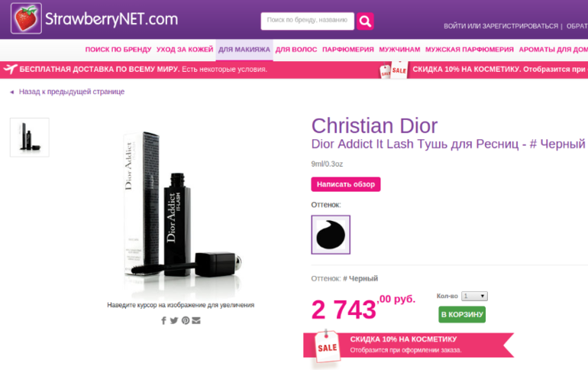Click the SALE tag icon in pink banner
Screen dimensions: 588x370
click(393, 70)
